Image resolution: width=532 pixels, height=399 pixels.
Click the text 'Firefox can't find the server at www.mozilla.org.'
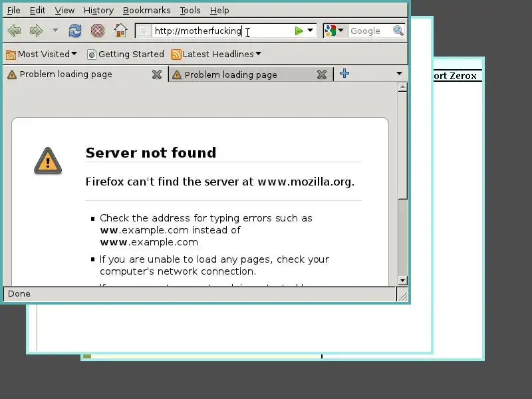point(220,182)
